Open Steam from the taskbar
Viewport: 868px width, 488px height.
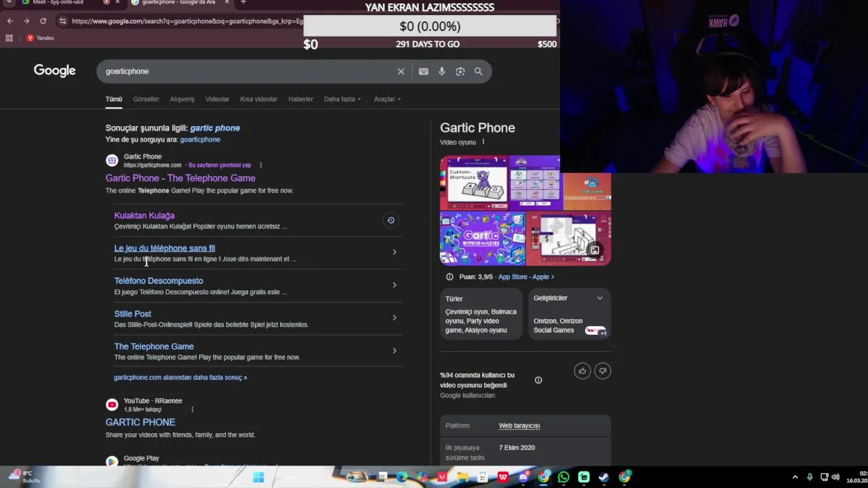point(604,477)
